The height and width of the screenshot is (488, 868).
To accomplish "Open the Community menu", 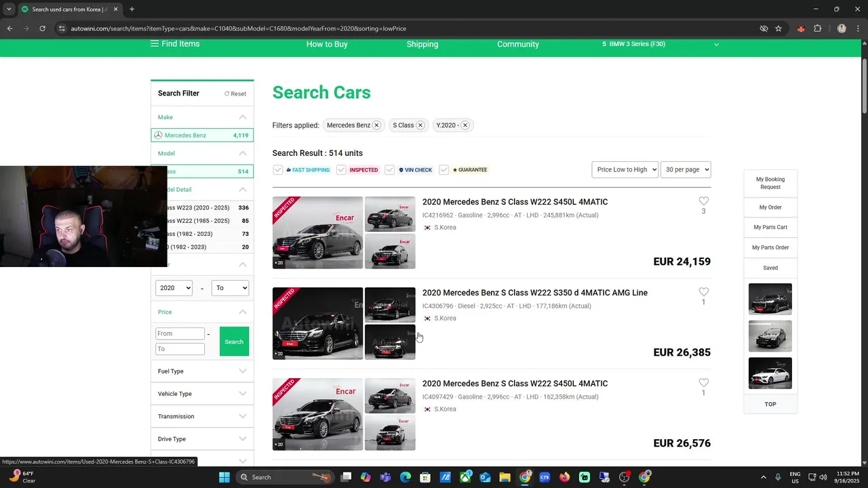I will click(x=518, y=44).
